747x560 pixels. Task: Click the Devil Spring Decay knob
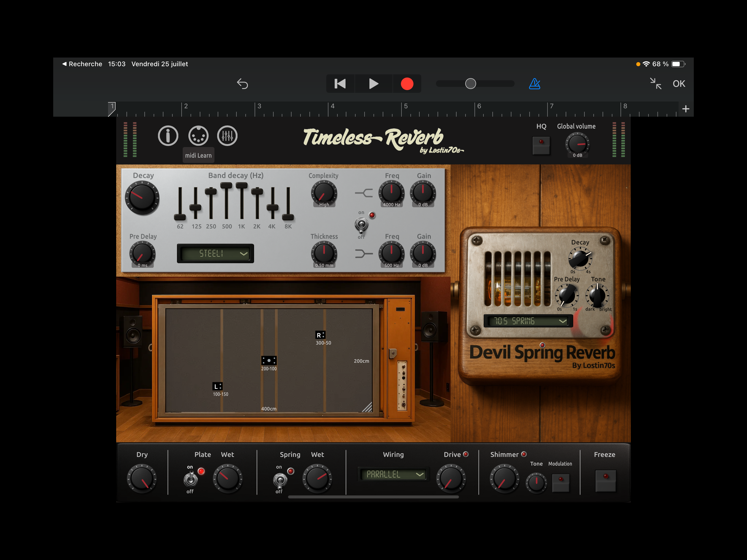click(x=580, y=259)
